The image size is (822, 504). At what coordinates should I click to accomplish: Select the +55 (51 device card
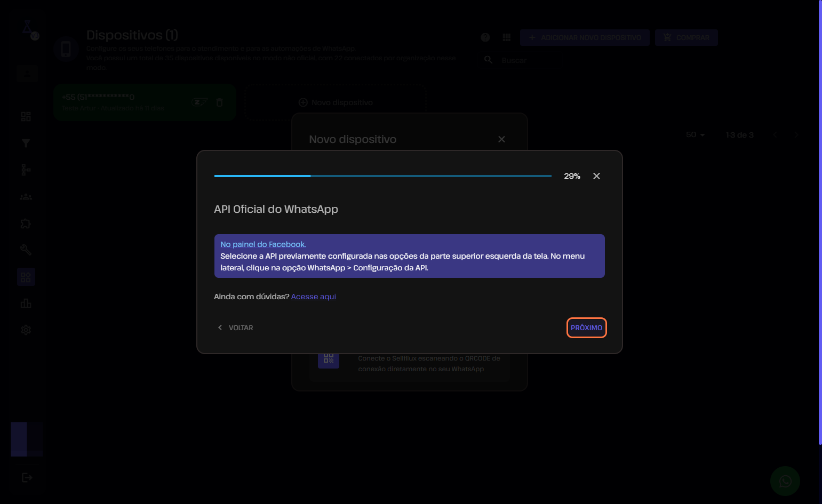point(145,102)
